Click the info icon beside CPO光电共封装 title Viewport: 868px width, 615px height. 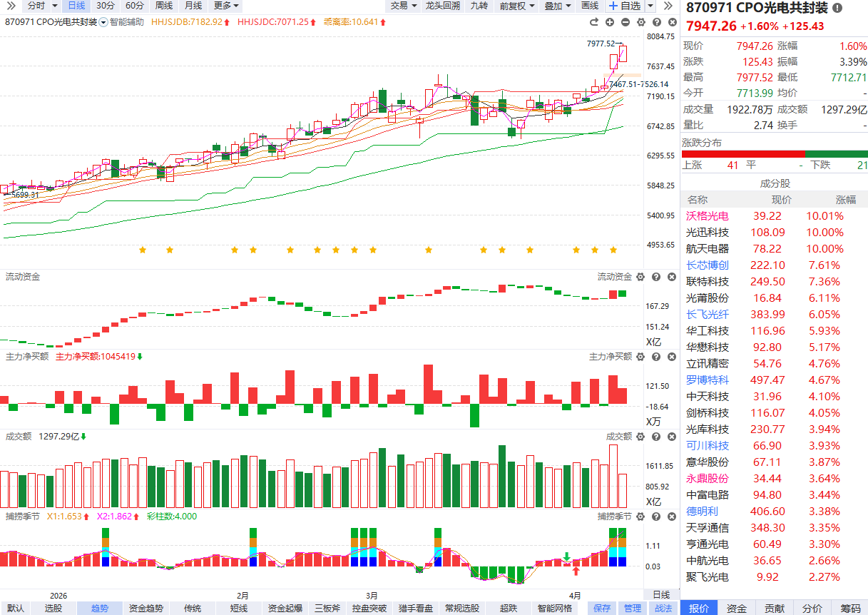[837, 8]
